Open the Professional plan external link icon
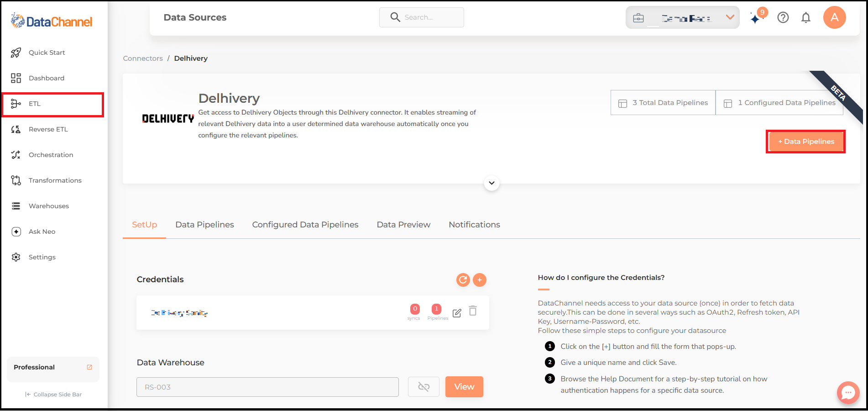Image resolution: width=868 pixels, height=411 pixels. pyautogui.click(x=89, y=367)
